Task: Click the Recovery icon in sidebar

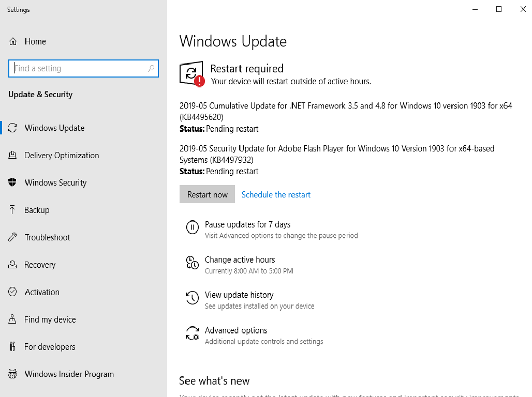Action: (x=12, y=265)
